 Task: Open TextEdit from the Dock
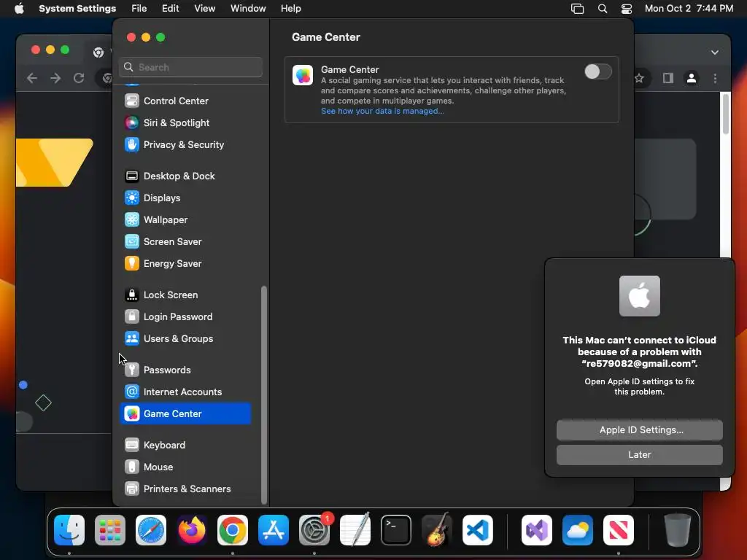point(355,530)
